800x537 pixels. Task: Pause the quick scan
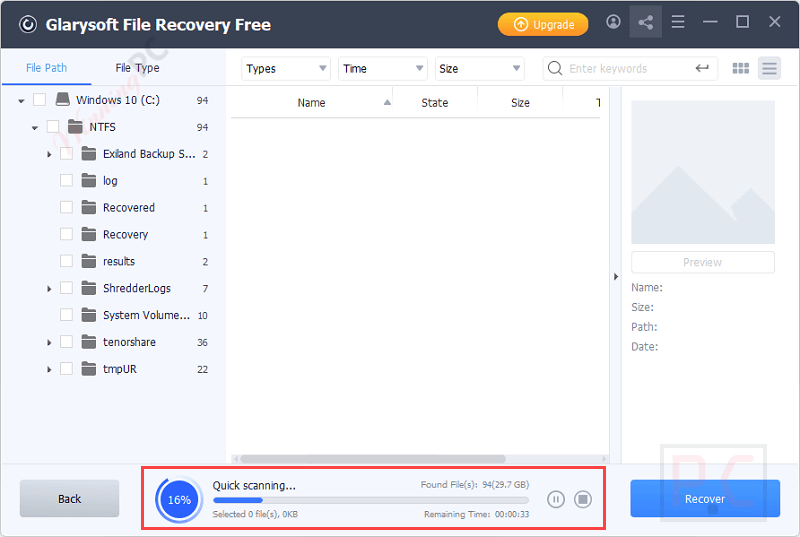556,499
